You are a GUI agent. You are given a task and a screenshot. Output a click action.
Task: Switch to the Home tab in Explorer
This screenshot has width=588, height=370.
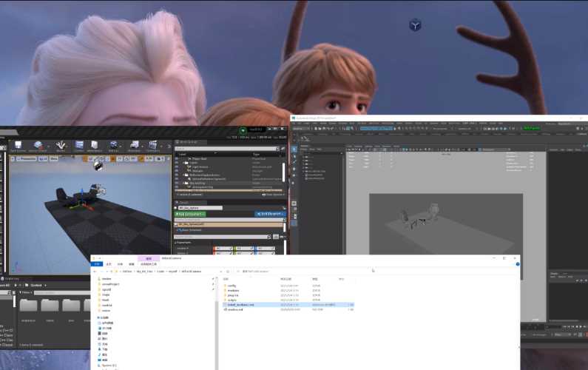109,264
